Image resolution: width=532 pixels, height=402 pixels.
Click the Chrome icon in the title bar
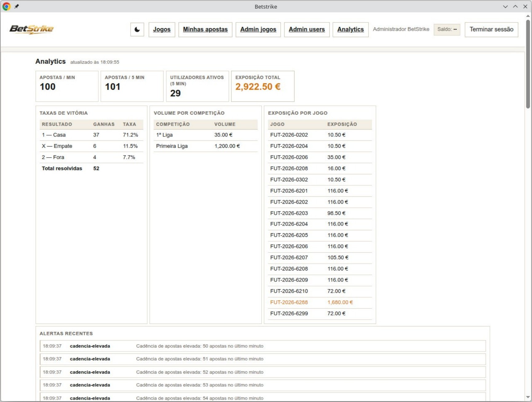tap(6, 6)
